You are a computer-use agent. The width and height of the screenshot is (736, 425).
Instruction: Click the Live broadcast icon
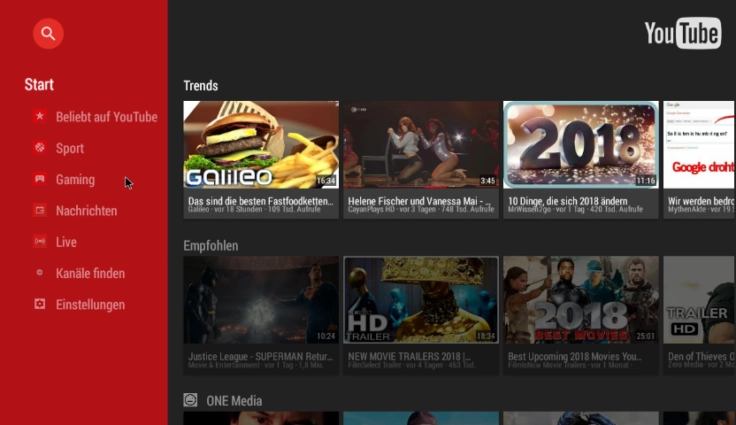(40, 241)
